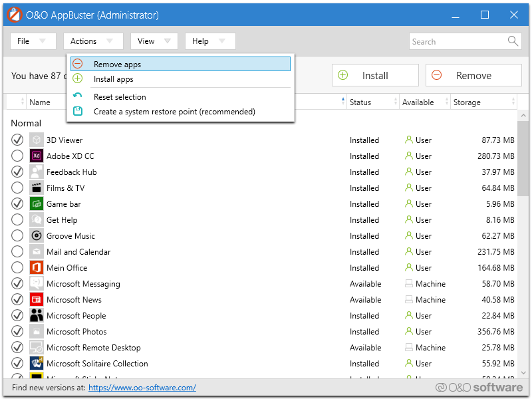Open the File dropdown menu
This screenshot has height=399, width=532.
pos(32,41)
